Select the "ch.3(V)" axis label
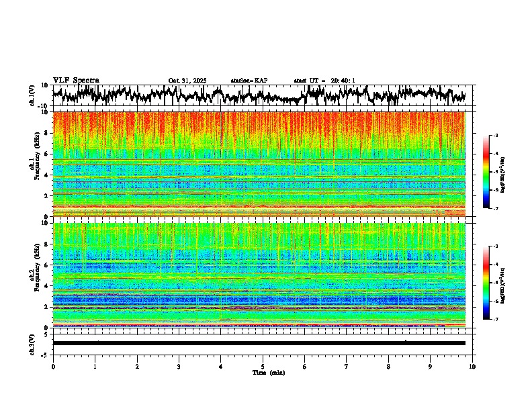Viewport: 532px width, 411px height. coord(32,345)
